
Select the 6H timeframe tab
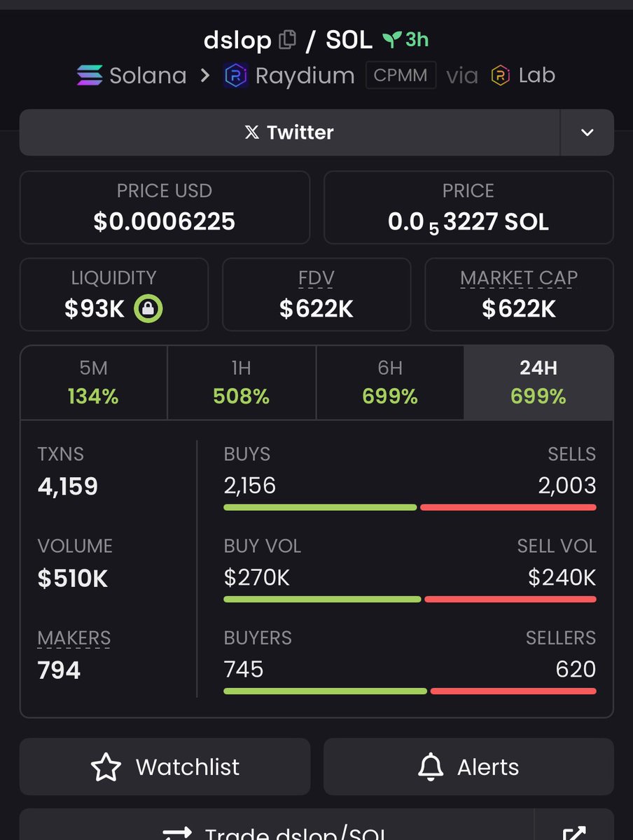[390, 383]
